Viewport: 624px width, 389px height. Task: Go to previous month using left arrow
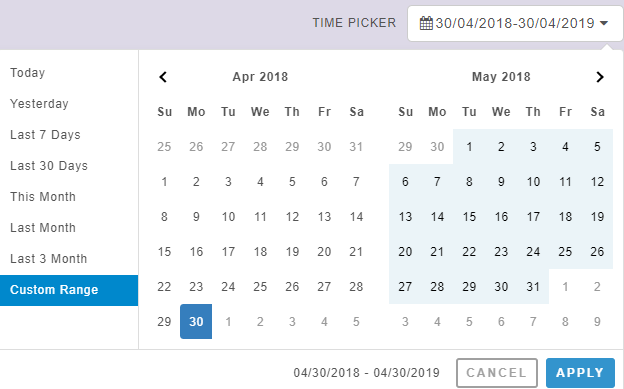click(x=163, y=77)
